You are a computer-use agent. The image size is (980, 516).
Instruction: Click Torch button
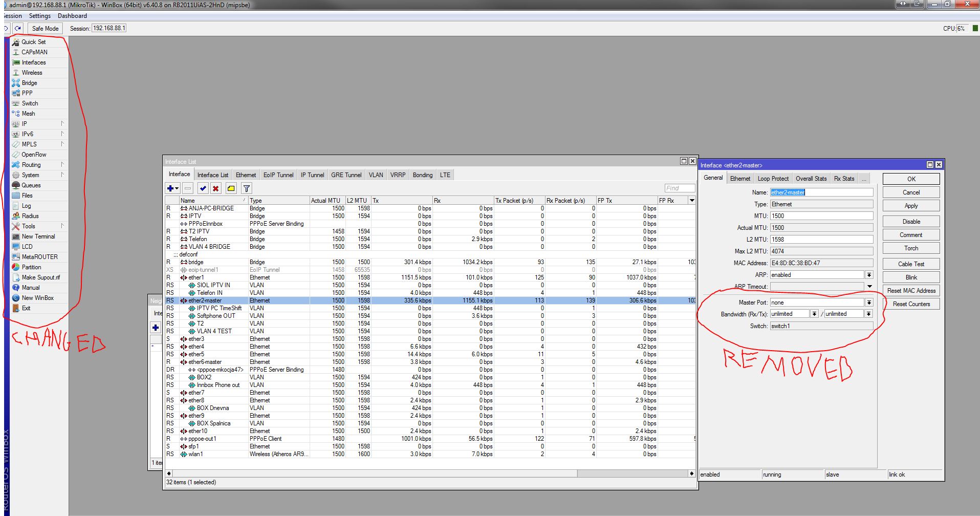(x=911, y=248)
